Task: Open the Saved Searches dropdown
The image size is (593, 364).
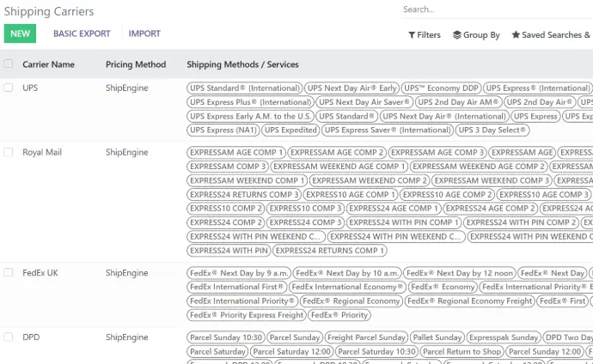Action: tap(551, 34)
